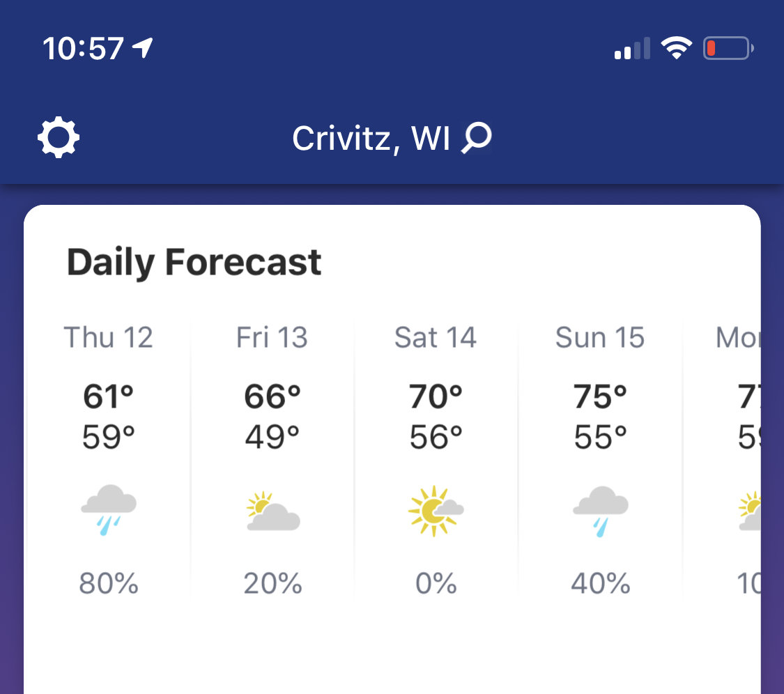
Task: Tap the Daily Forecast heading
Action: click(x=194, y=263)
